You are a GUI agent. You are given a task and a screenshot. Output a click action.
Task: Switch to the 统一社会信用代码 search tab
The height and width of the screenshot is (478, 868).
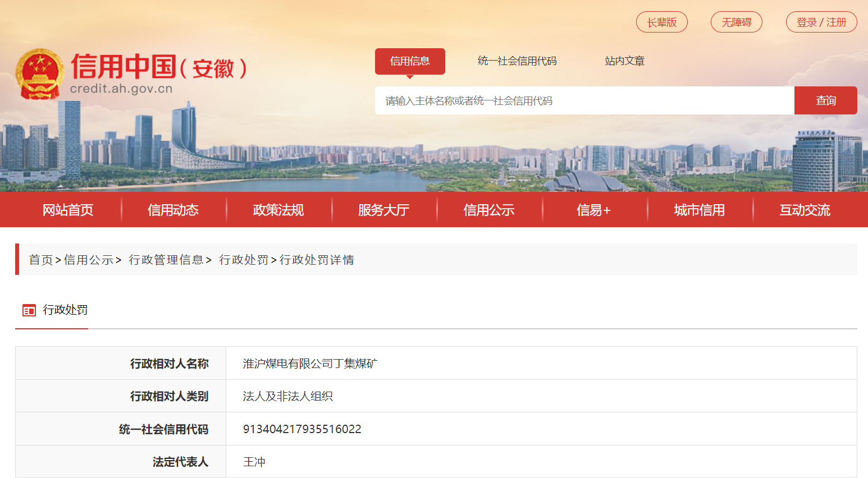point(517,61)
